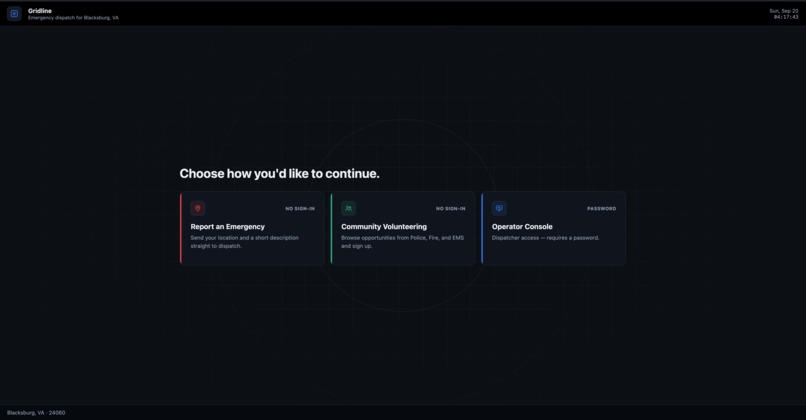Open the Operator Console card
Viewport: 806px width, 420px height.
pyautogui.click(x=554, y=228)
